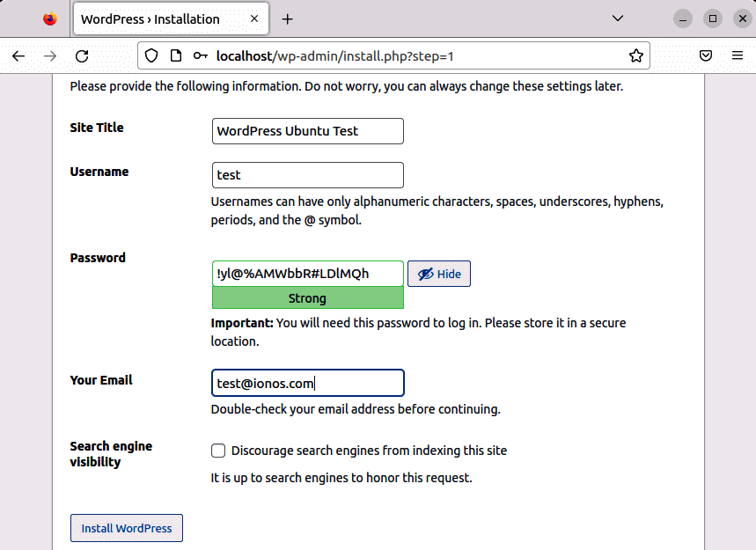
Task: Click 'Discourage search engines from indexing' label text
Action: click(369, 451)
